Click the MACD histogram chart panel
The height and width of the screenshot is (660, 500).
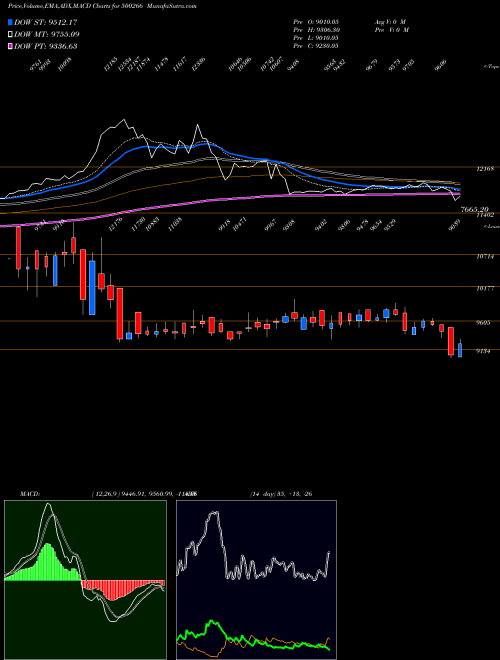pos(85,580)
